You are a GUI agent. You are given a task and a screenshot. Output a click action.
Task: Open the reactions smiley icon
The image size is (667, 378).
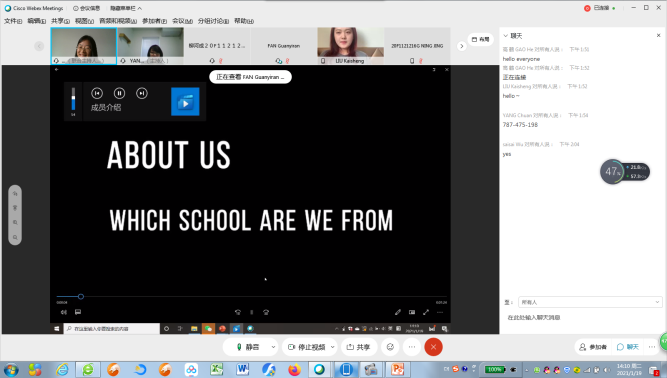[x=390, y=347]
